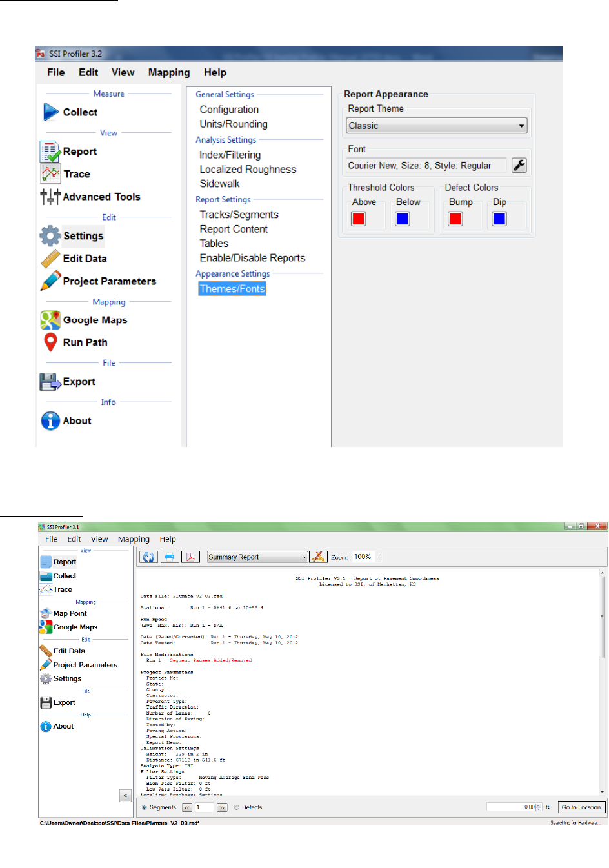Open Report in the Profiler 3.1 sidebar
Screen dimensions: 609x868
tap(59, 562)
